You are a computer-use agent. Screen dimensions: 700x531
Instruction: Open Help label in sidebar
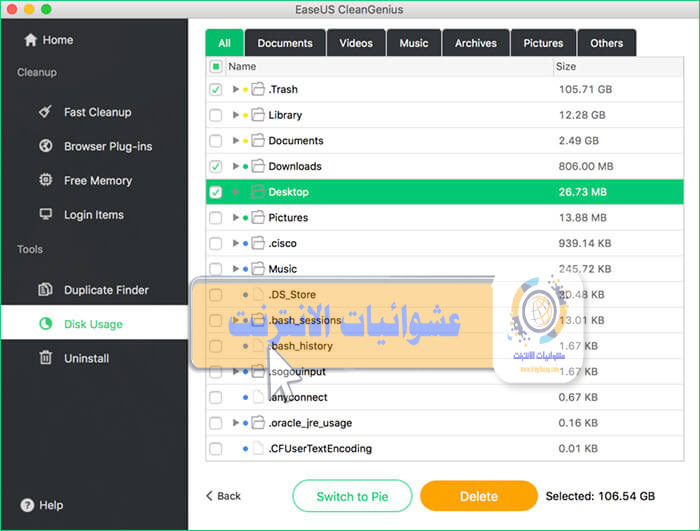51,505
